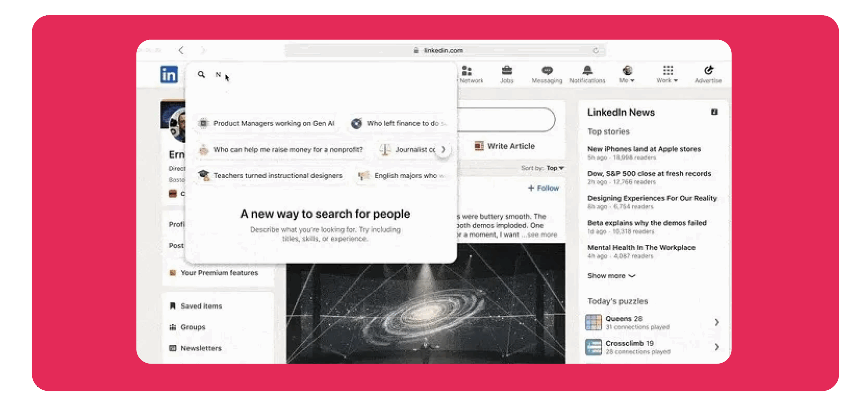Viewport: 868px width, 405px height.
Task: Click the LinkedIn News info icon
Action: [714, 112]
